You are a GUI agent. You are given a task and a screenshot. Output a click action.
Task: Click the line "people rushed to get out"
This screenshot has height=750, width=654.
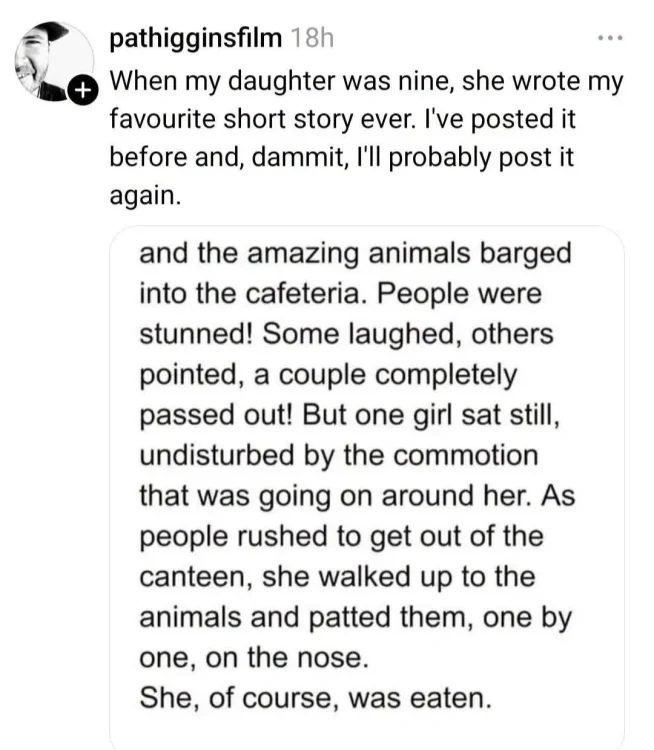pos(342,536)
